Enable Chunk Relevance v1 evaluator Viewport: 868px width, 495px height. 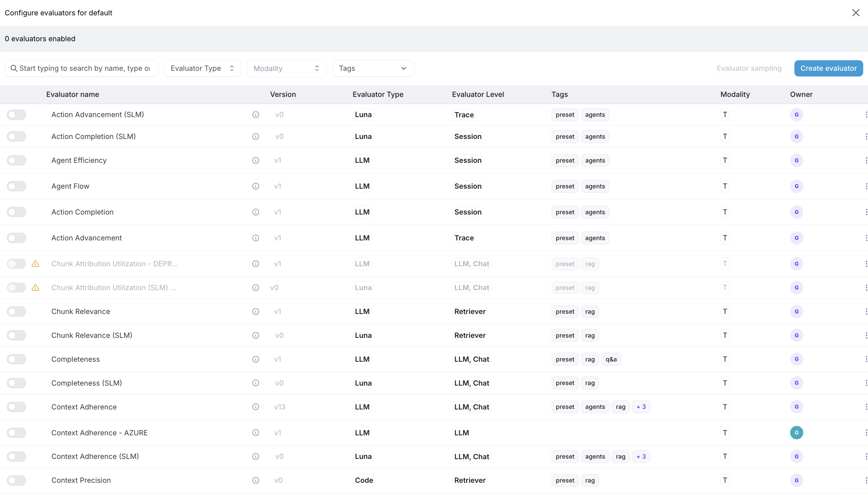coord(16,311)
